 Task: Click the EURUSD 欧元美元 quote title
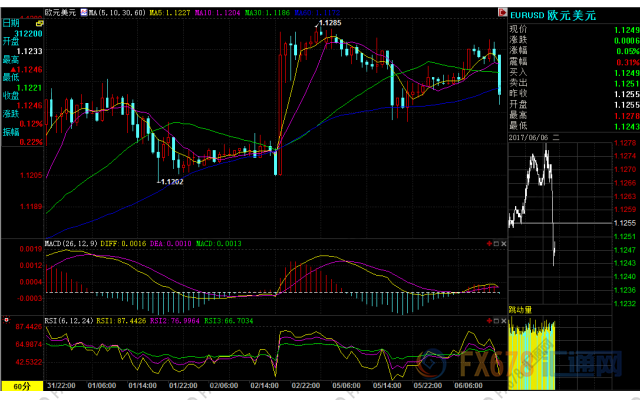[554, 17]
